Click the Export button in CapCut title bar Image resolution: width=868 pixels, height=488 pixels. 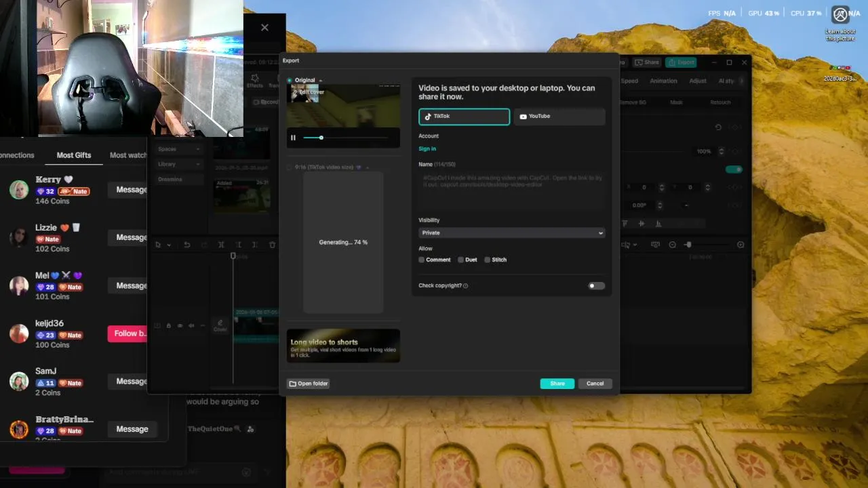pos(680,62)
